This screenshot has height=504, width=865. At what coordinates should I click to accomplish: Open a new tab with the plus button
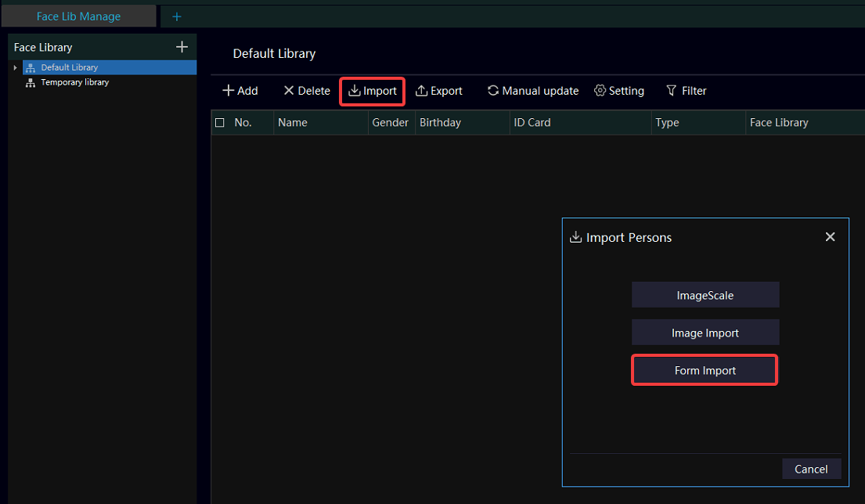(x=177, y=16)
